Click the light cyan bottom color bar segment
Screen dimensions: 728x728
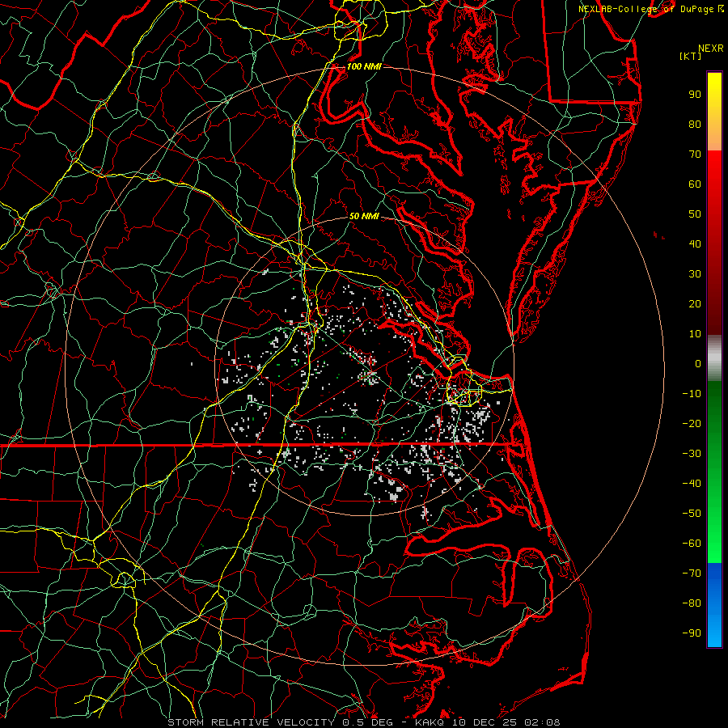[x=714, y=632]
